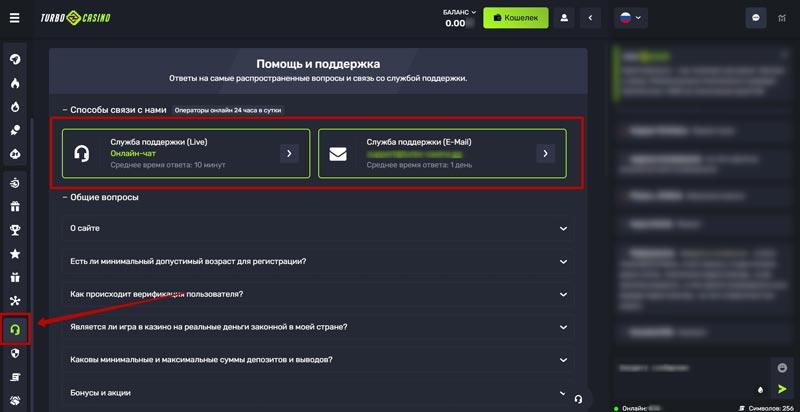
Task: Click the shield icon in sidebar
Action: coord(15,353)
